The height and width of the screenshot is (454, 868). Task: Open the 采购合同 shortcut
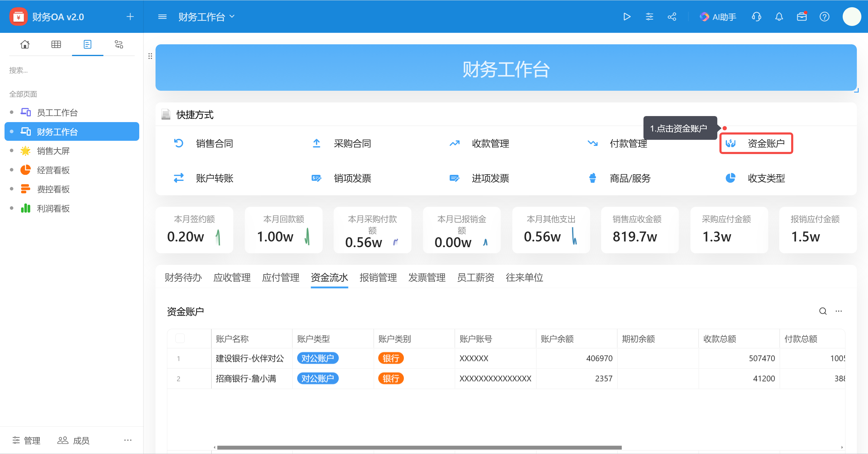click(341, 143)
